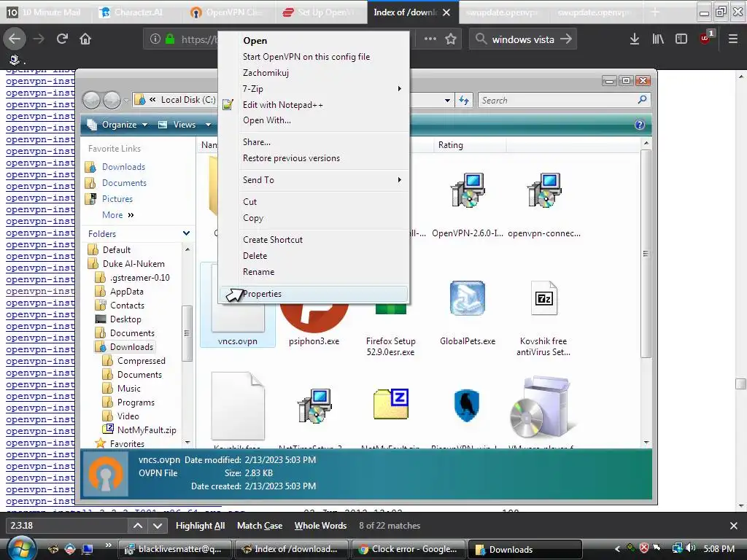
Task: Click the Windows Start orb
Action: [x=20, y=548]
